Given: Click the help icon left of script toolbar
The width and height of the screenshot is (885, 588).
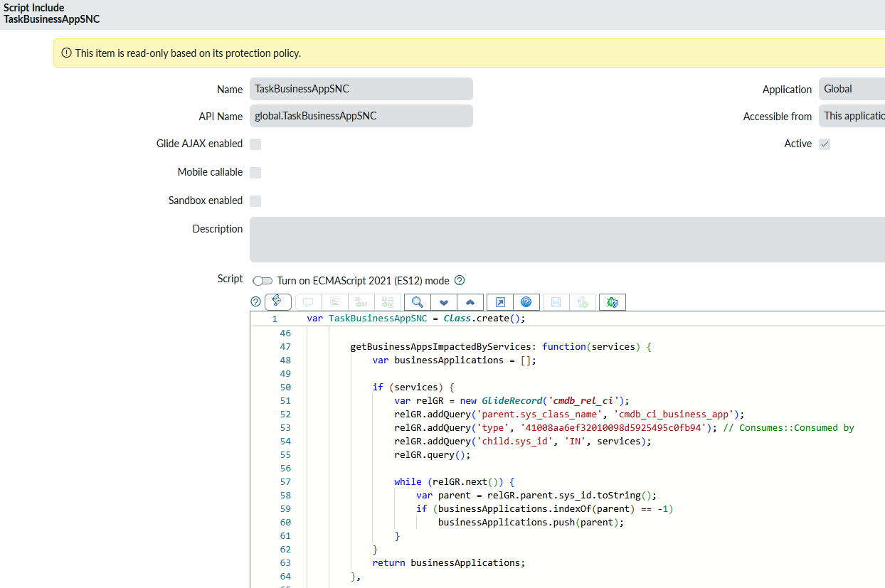Looking at the screenshot, I should [256, 302].
